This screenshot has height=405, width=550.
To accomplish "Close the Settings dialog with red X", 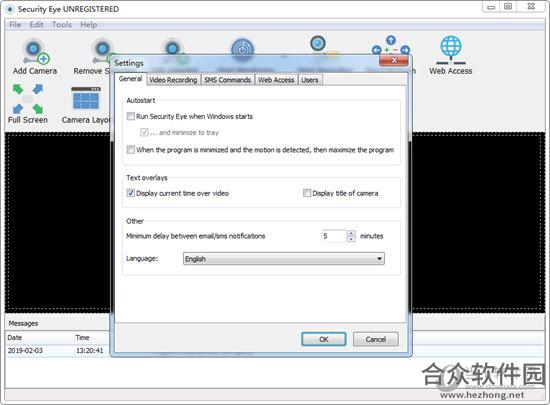I will tap(394, 60).
